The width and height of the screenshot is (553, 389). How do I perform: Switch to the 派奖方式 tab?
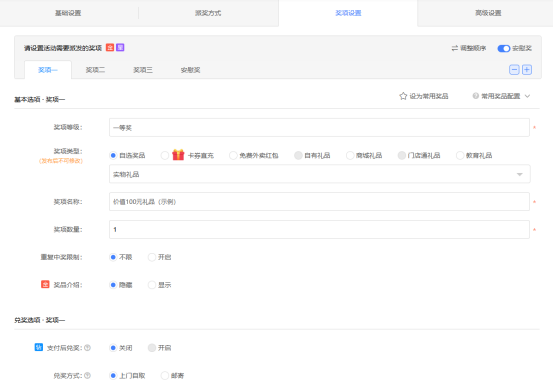pyautogui.click(x=208, y=13)
